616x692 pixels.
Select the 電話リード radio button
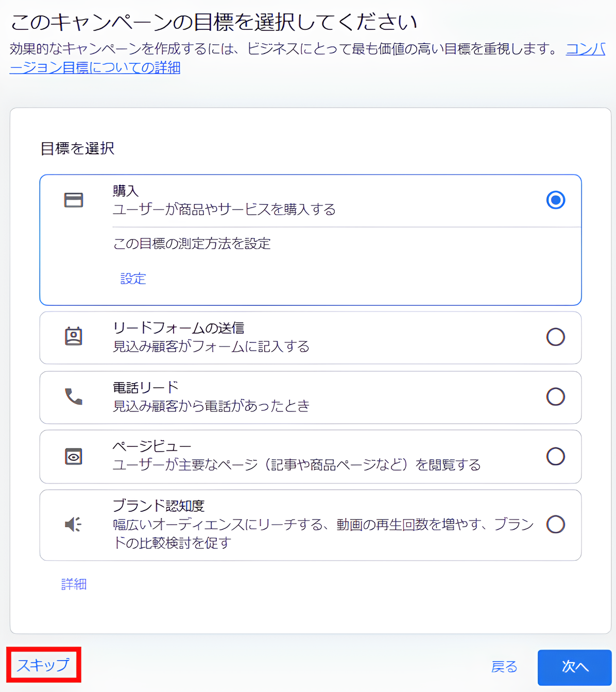pos(555,397)
